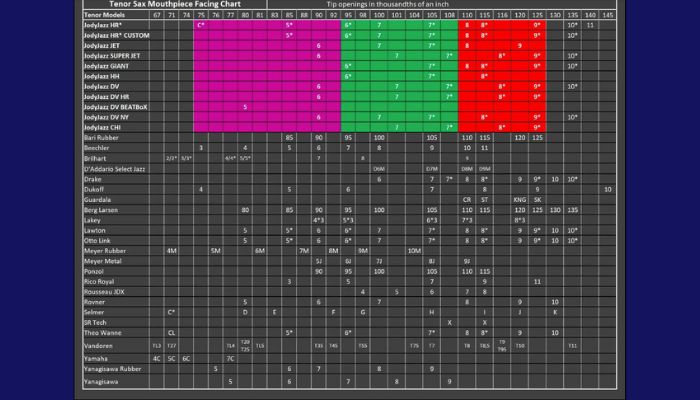
Task: Click the 'KNG' cell in Guardala row
Action: pos(520,200)
